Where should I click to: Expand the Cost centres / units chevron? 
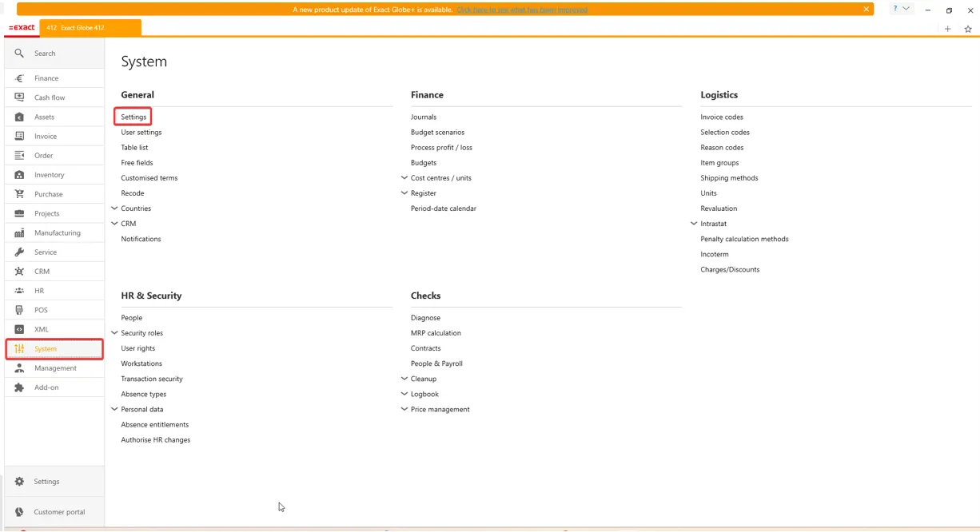pyautogui.click(x=404, y=178)
